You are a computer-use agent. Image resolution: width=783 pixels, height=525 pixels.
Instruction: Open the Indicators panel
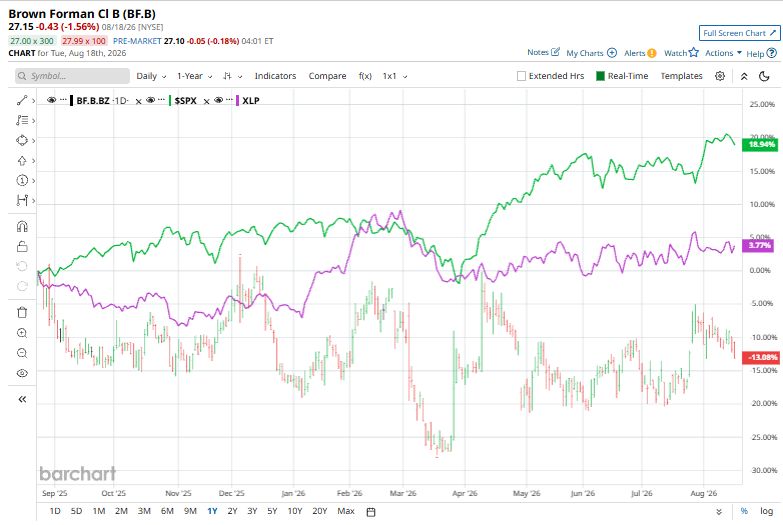coord(275,76)
